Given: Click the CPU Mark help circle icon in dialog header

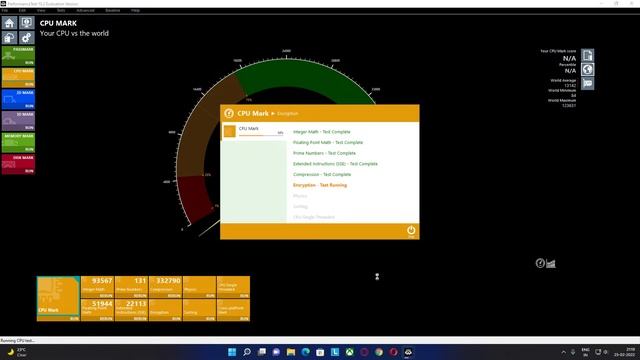Looking at the screenshot, I should pos(229,113).
